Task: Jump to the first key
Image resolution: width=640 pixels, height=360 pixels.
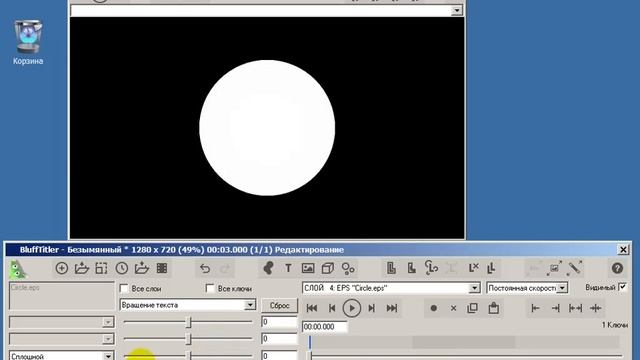Action: tap(312, 308)
